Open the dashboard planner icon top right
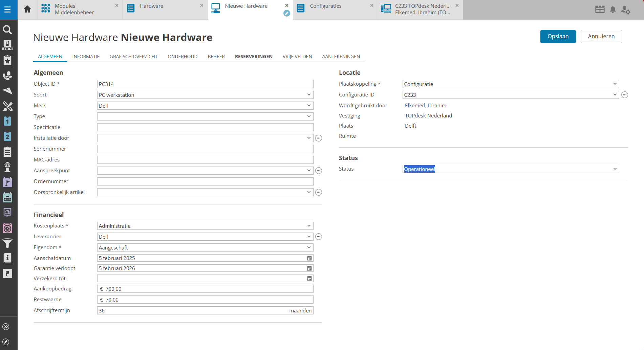This screenshot has height=350, width=644. (x=600, y=9)
